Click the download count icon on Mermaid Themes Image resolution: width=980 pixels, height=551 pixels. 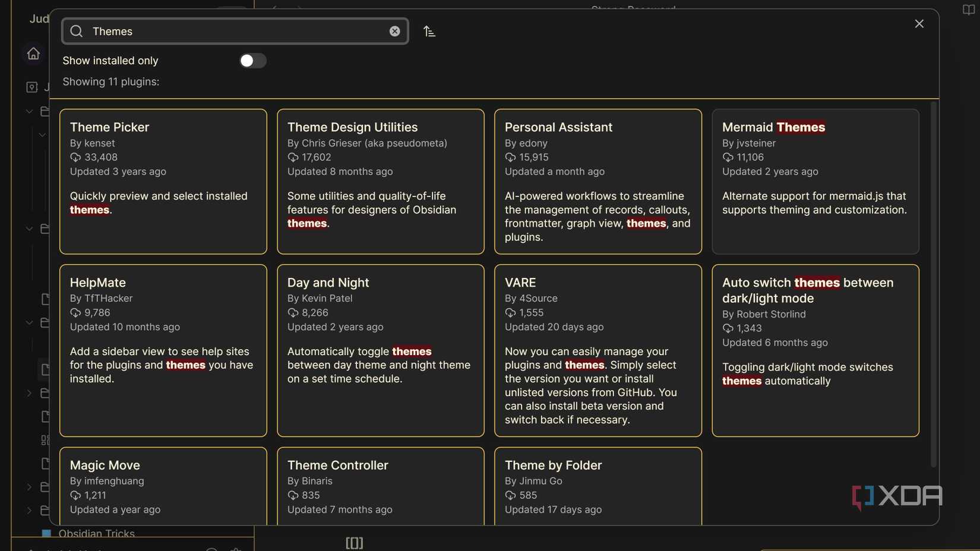(x=728, y=157)
